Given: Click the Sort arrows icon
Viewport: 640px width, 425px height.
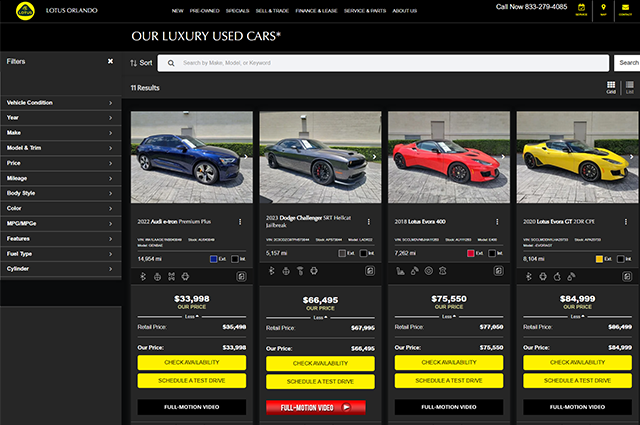Looking at the screenshot, I should 133,62.
